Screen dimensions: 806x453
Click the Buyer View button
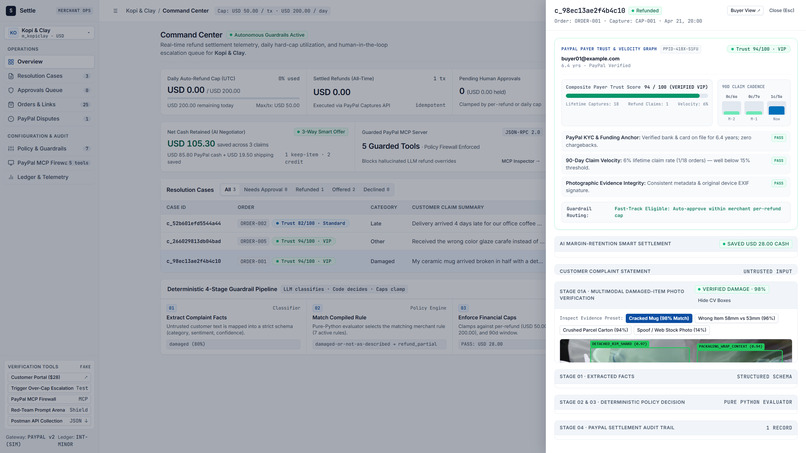point(745,10)
